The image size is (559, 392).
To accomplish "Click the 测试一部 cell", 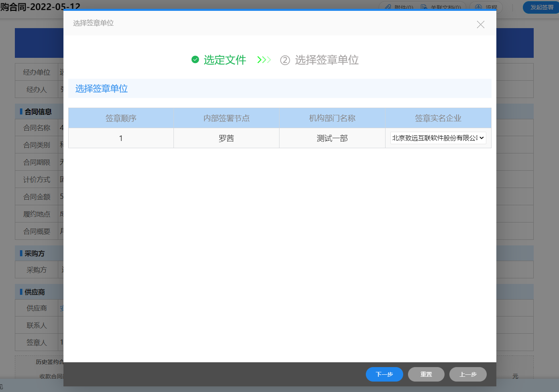I will click(x=332, y=138).
